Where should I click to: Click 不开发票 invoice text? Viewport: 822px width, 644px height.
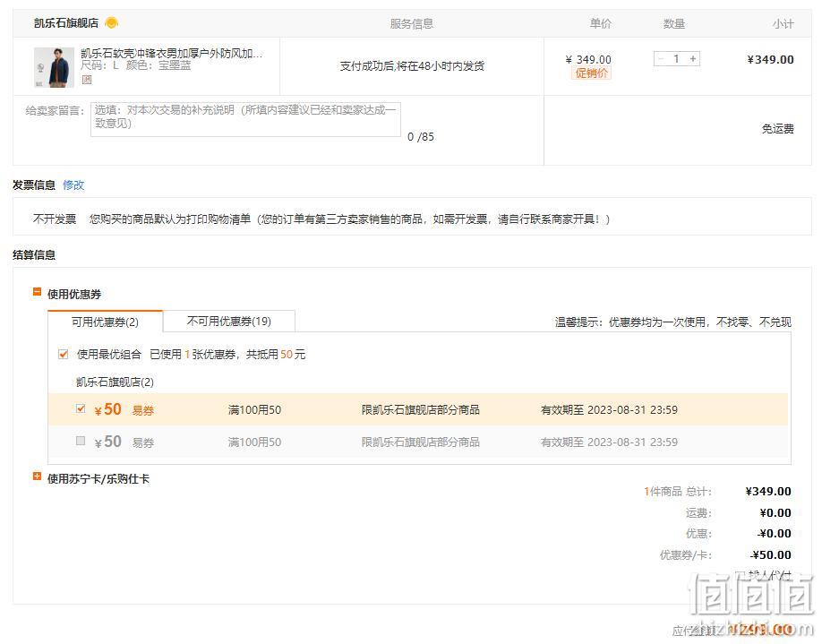tap(55, 219)
